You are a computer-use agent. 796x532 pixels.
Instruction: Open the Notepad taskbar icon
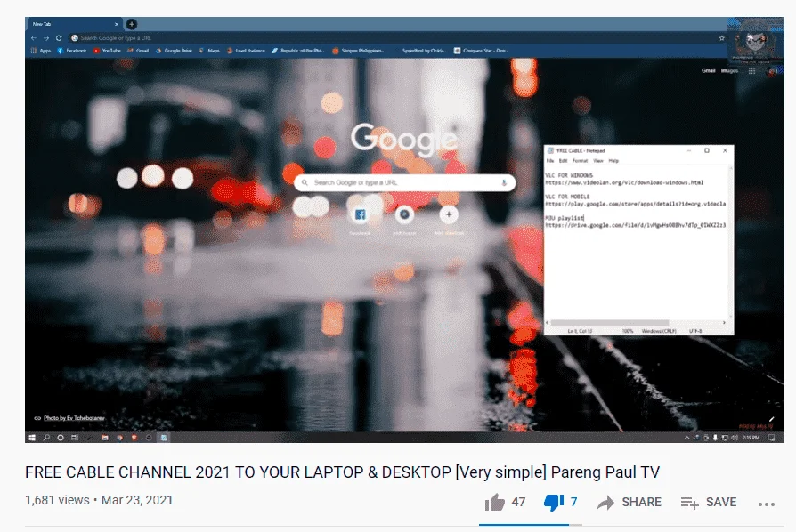164,438
